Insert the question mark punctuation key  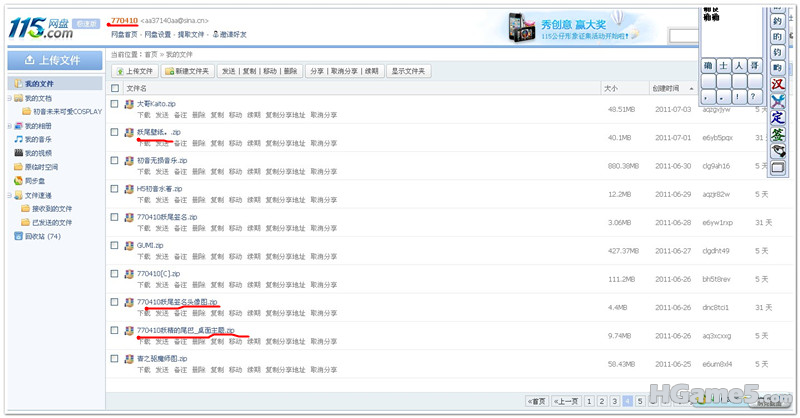pyautogui.click(x=754, y=96)
